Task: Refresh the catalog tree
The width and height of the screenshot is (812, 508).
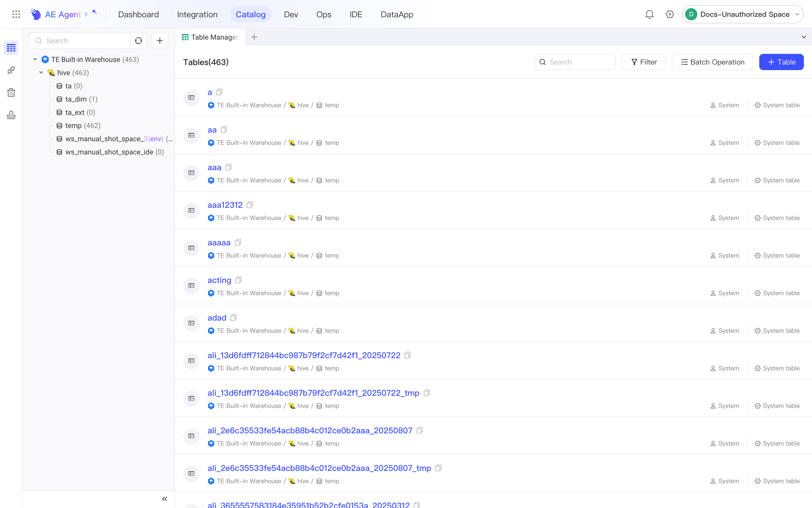Action: (x=139, y=41)
